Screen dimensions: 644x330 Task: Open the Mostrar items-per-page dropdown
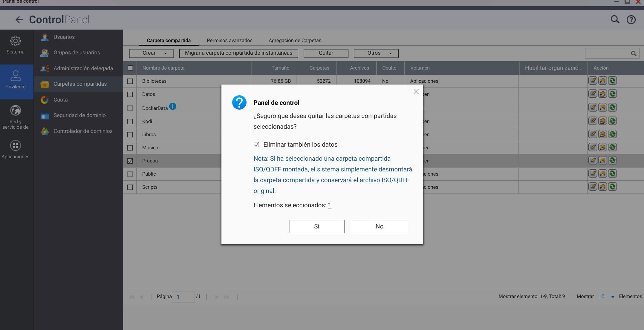point(612,297)
